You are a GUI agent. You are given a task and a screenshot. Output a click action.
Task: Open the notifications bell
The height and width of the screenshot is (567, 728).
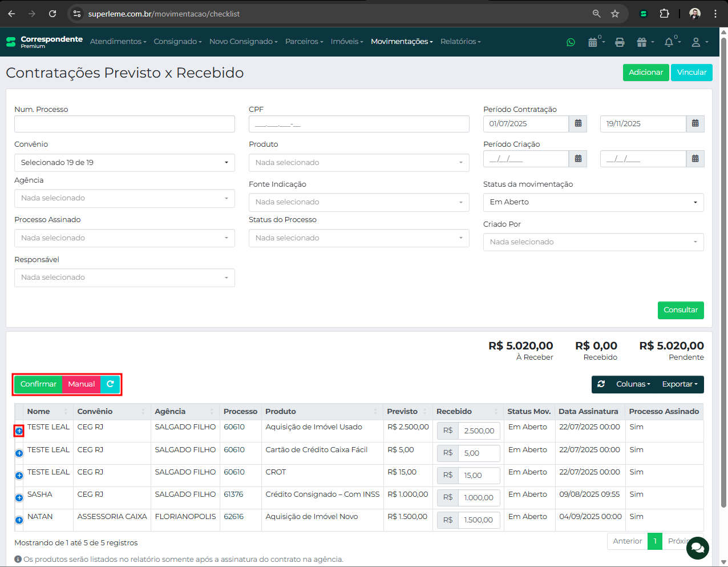click(x=669, y=42)
